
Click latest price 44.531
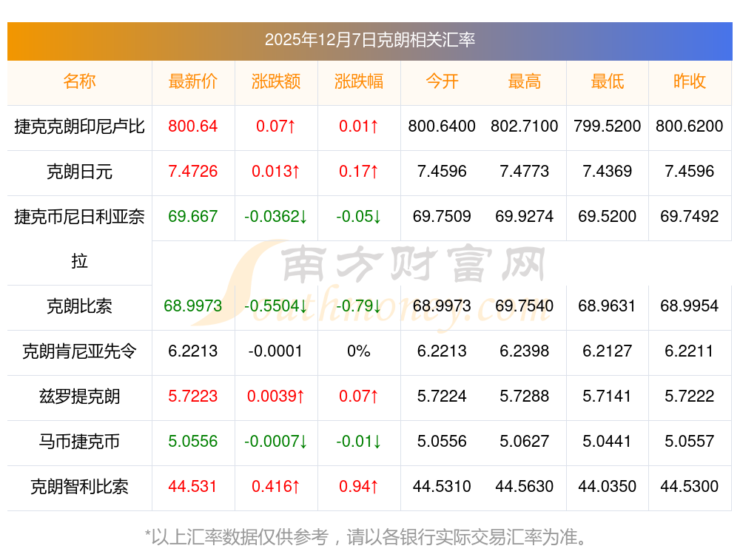coord(192,487)
